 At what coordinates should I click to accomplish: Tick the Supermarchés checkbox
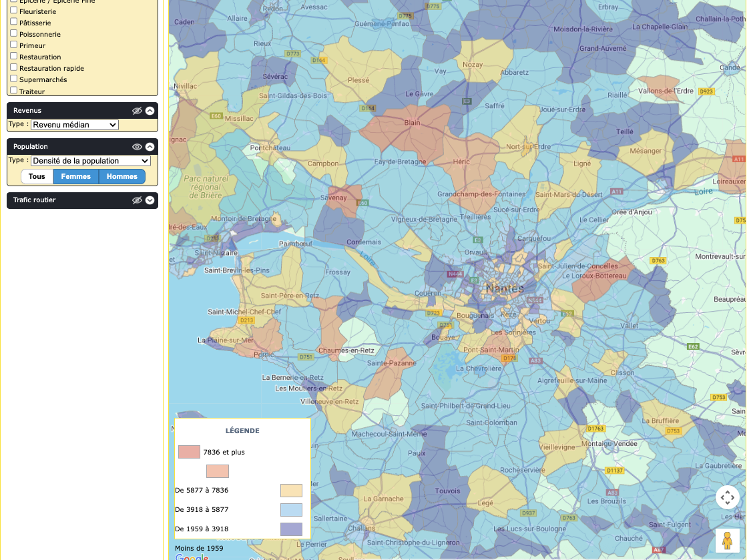14,79
